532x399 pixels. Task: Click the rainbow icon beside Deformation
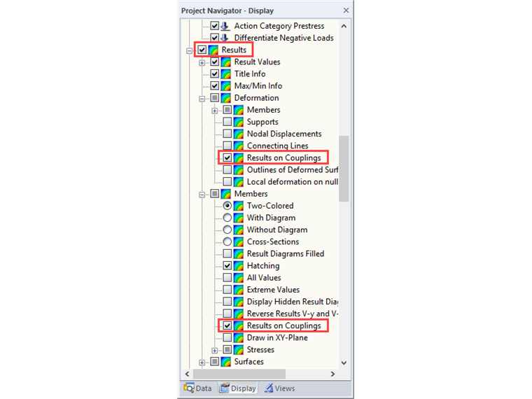(x=226, y=98)
